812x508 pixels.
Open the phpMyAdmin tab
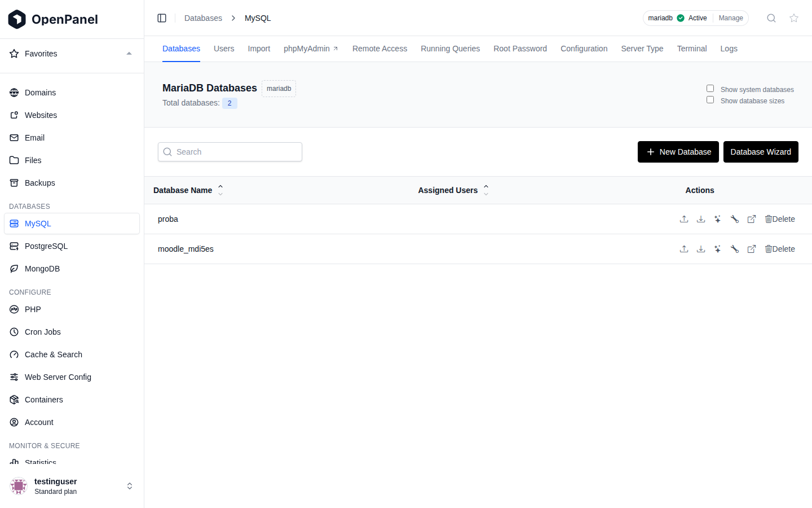click(311, 49)
